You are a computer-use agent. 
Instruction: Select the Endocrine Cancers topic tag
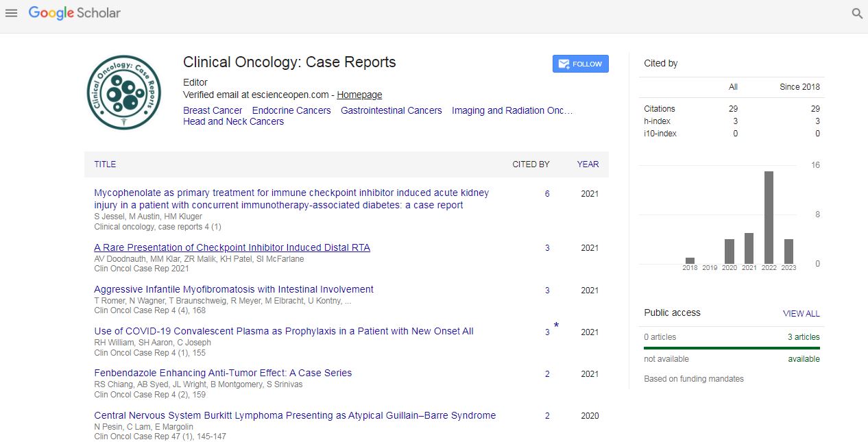[x=291, y=110]
